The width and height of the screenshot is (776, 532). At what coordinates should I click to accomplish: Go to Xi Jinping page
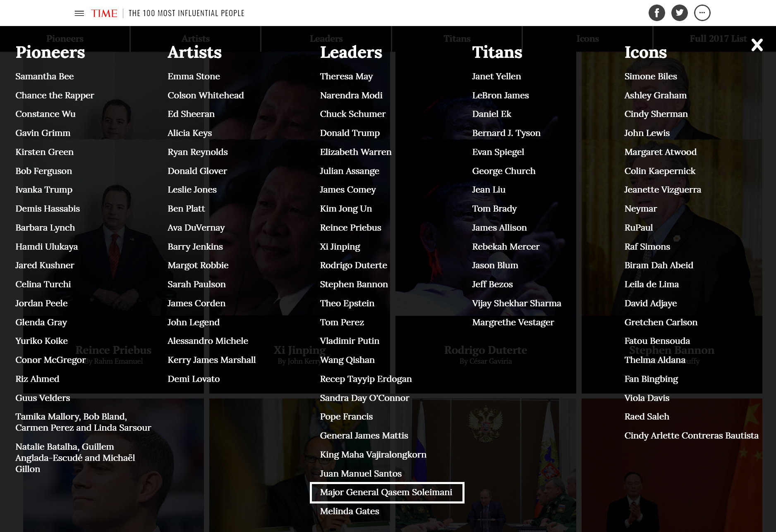(x=340, y=247)
